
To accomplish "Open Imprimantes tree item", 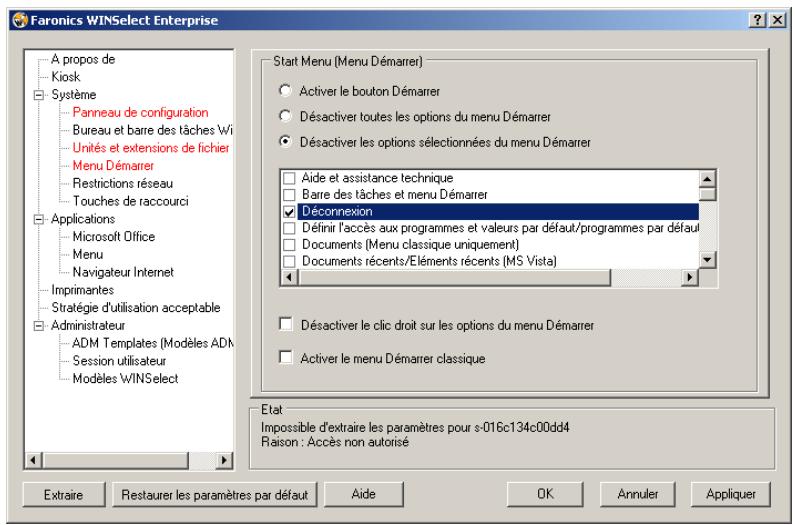I will pyautogui.click(x=83, y=290).
